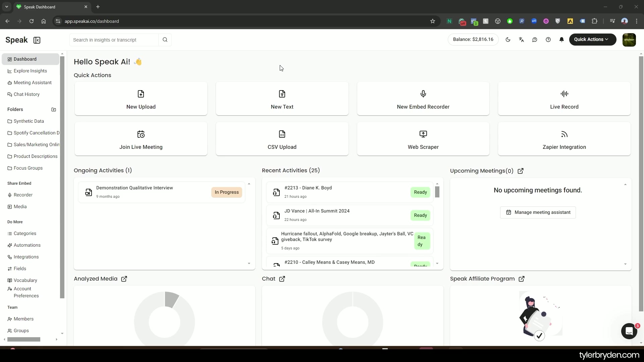
Task: Open Explore Insights in the sidebar
Action: click(31, 71)
